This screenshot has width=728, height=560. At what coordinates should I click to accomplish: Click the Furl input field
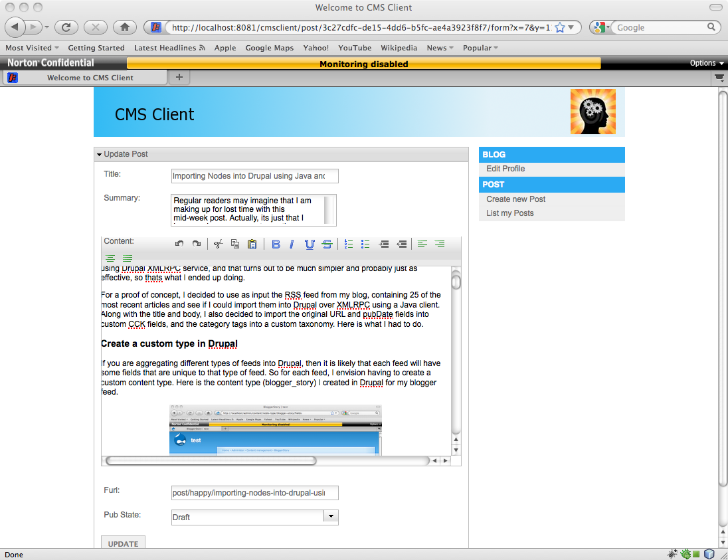point(254,493)
